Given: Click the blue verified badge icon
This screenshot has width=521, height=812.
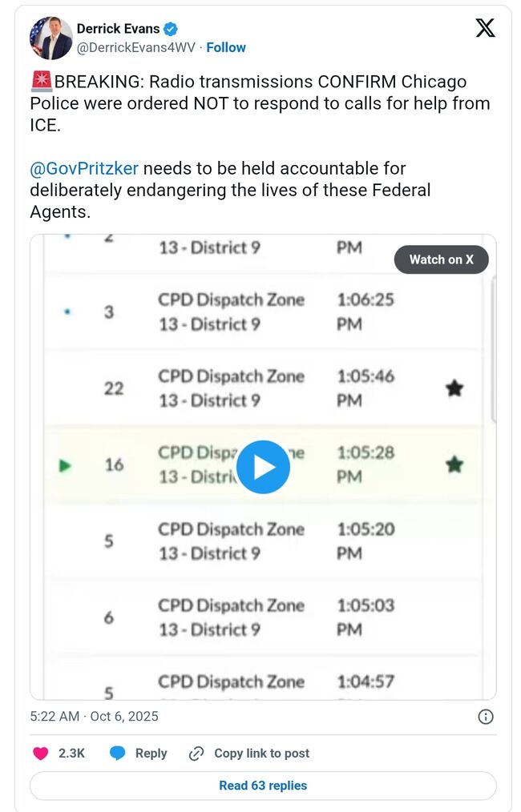Looking at the screenshot, I should coord(171,30).
